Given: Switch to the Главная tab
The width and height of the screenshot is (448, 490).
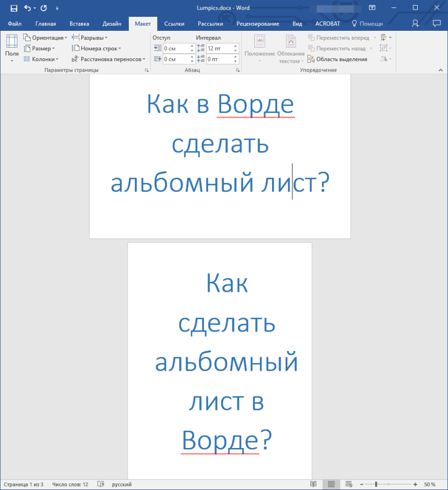Looking at the screenshot, I should click(x=45, y=24).
